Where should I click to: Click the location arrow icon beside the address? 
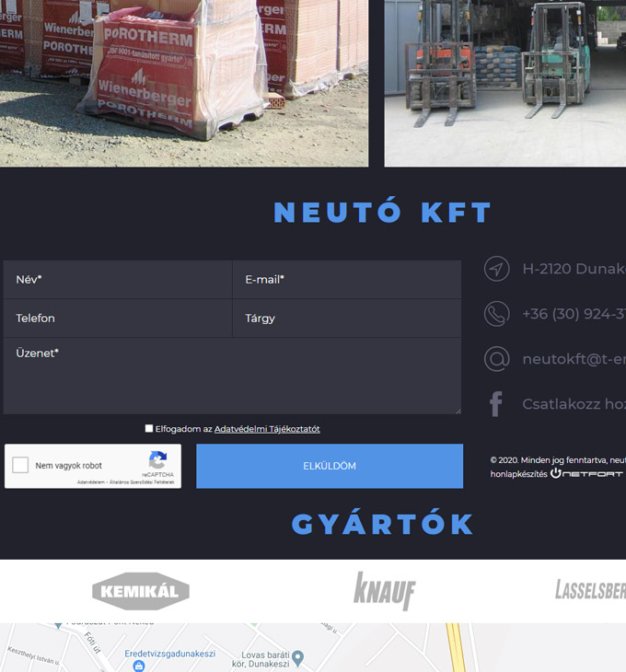click(x=496, y=269)
